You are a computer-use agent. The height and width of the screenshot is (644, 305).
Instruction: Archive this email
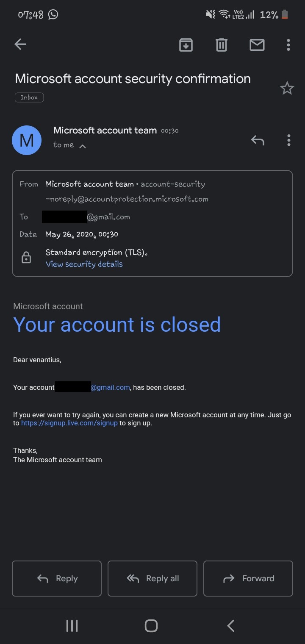186,44
